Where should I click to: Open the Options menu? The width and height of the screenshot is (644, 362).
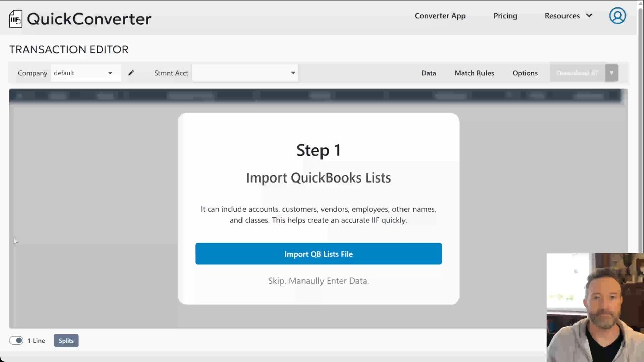click(x=525, y=73)
